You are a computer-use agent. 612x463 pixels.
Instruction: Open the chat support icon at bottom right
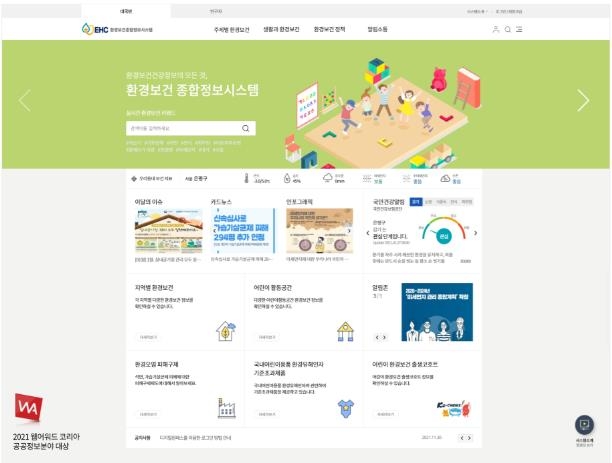pos(584,425)
